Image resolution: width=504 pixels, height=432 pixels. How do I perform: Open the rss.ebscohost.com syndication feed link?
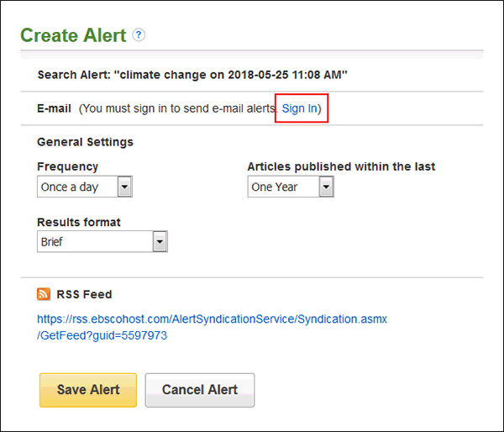tap(212, 319)
